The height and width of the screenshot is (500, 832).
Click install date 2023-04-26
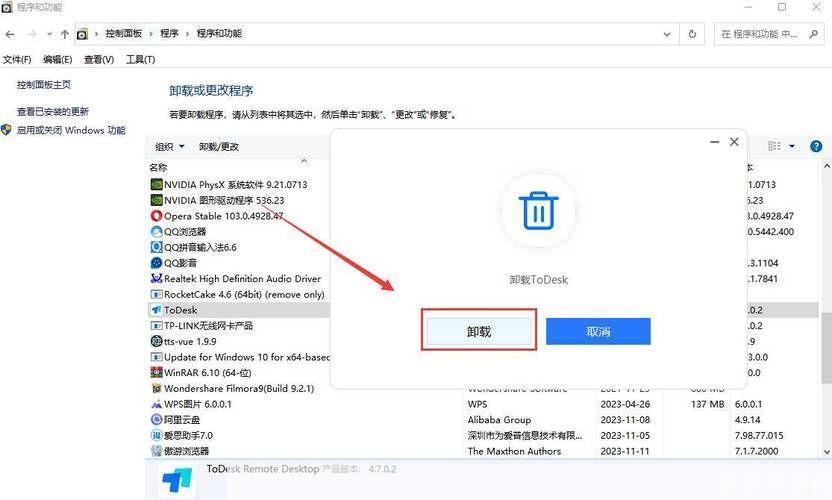click(625, 404)
